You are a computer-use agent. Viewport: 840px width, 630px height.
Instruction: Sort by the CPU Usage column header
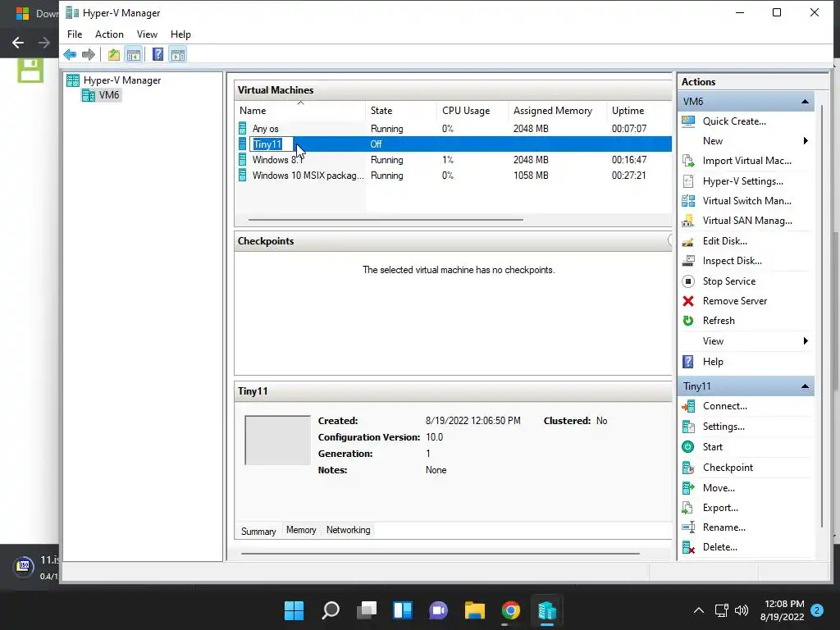pyautogui.click(x=472, y=111)
